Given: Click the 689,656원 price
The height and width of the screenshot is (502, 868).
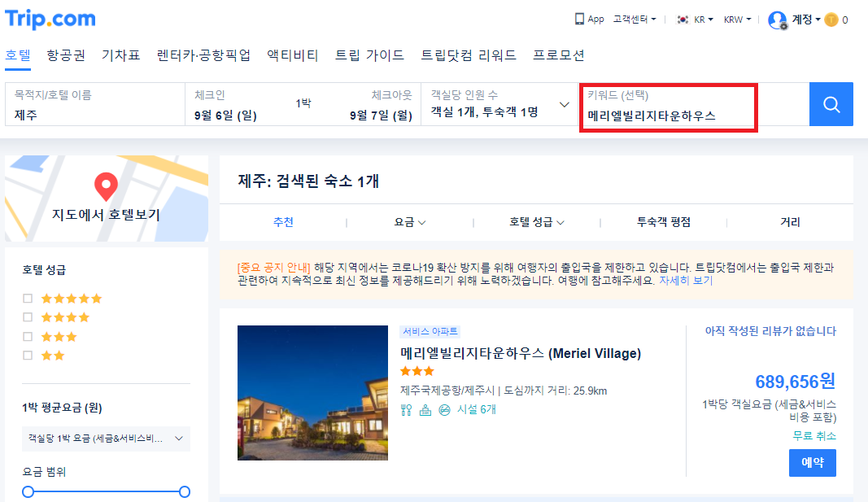Looking at the screenshot, I should [x=796, y=382].
